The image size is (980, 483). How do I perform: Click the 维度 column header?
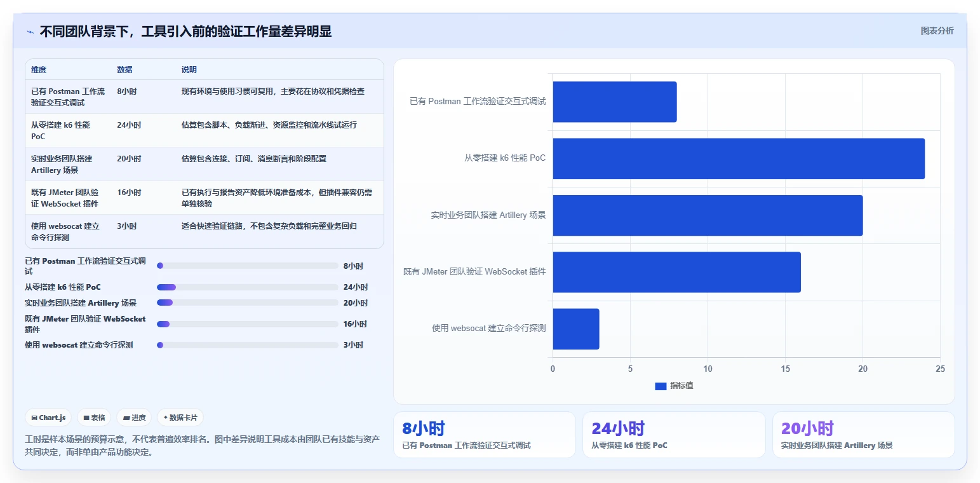(39, 70)
